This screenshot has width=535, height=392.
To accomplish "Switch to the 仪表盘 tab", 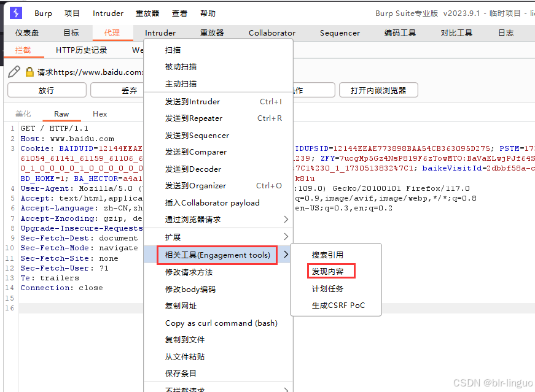I will coord(27,33).
